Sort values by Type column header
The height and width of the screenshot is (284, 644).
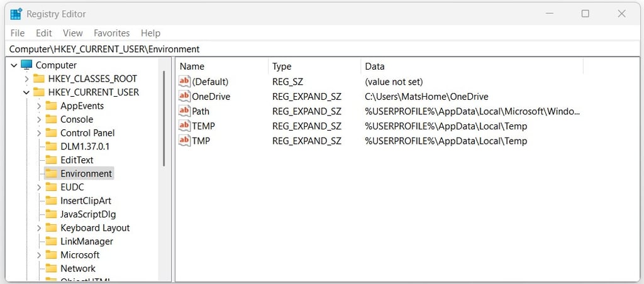[x=314, y=67]
